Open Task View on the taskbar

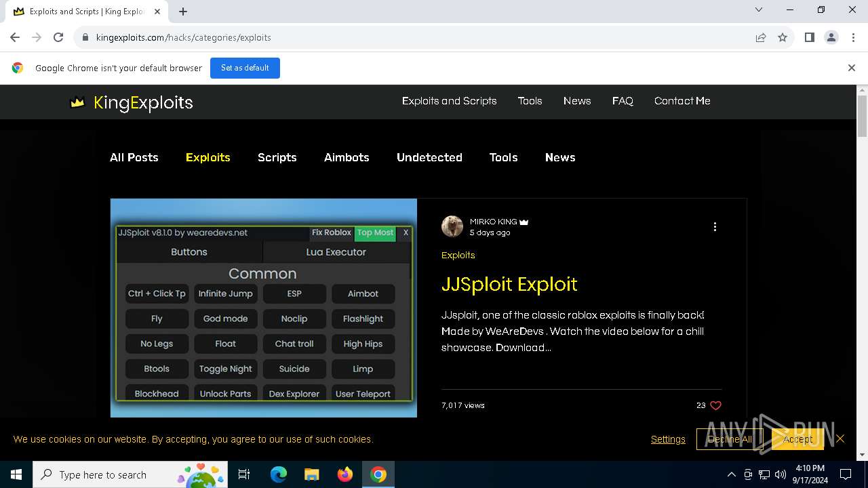click(244, 474)
